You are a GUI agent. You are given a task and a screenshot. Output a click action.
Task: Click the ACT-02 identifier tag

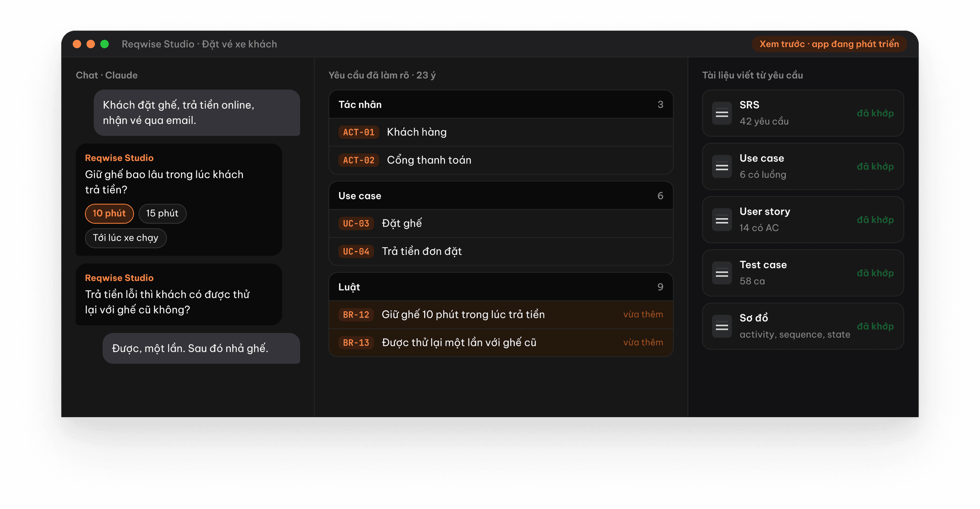coord(359,160)
